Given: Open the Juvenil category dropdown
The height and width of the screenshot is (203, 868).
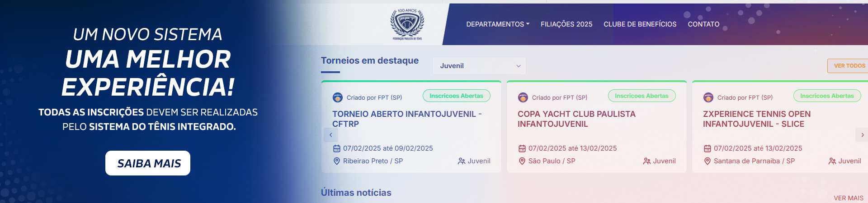Looking at the screenshot, I should point(479,66).
